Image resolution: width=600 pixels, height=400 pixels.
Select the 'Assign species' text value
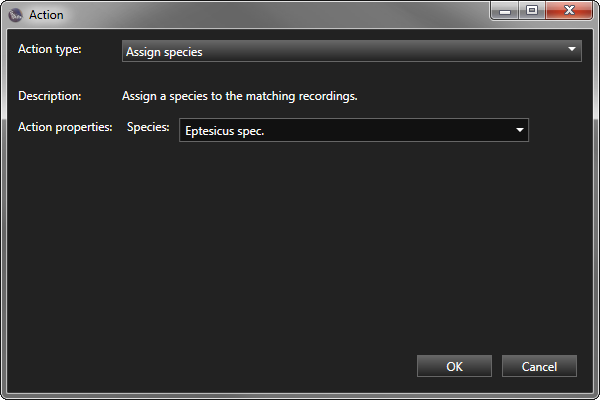point(164,52)
